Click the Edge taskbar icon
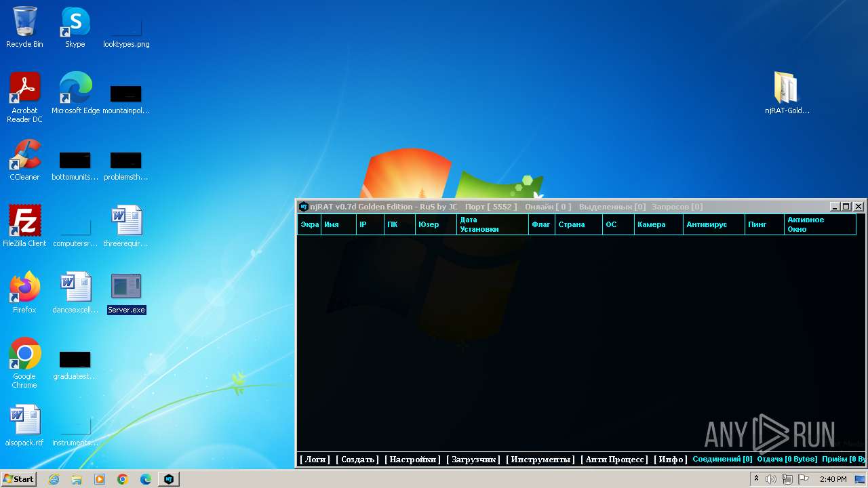The image size is (868, 488). (146, 479)
